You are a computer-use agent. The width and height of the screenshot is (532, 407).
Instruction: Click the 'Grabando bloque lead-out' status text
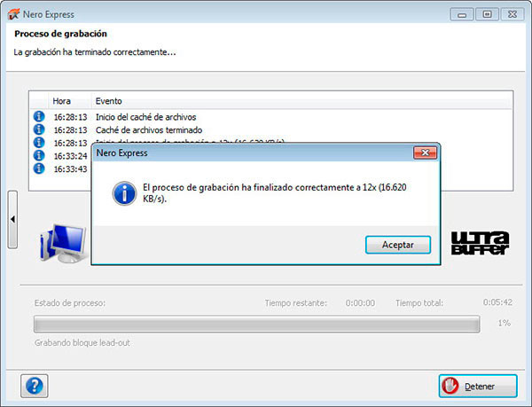(82, 343)
